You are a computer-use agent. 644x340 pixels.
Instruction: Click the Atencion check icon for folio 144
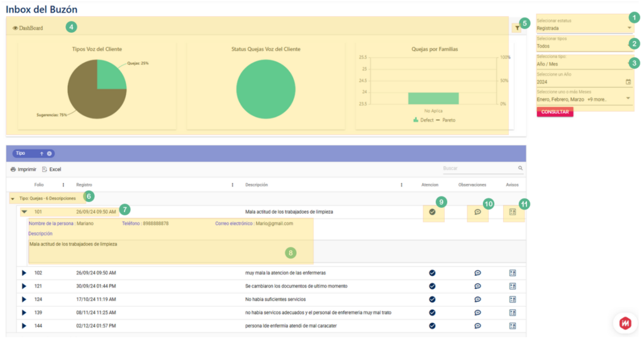tap(432, 326)
